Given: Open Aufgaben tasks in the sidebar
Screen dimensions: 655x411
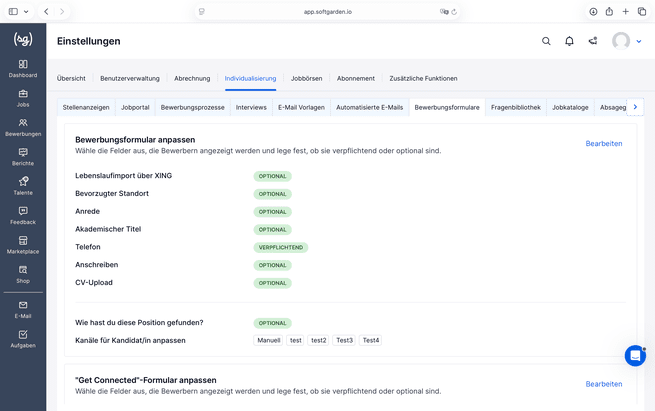Looking at the screenshot, I should (23, 339).
